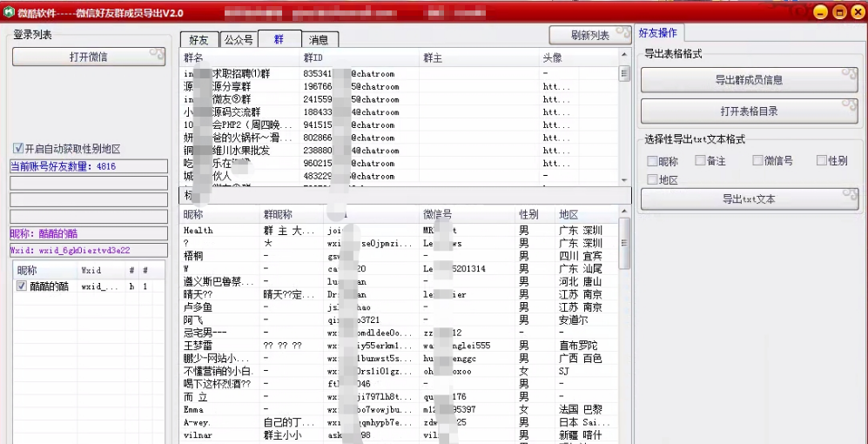
Task: Tick the 昵称 export option checkbox
Action: click(x=652, y=161)
